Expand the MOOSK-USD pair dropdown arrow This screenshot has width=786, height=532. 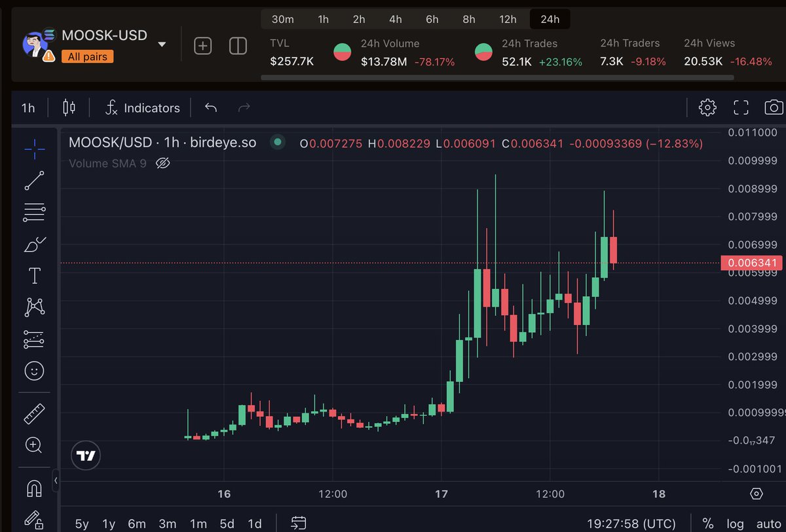[x=162, y=45]
